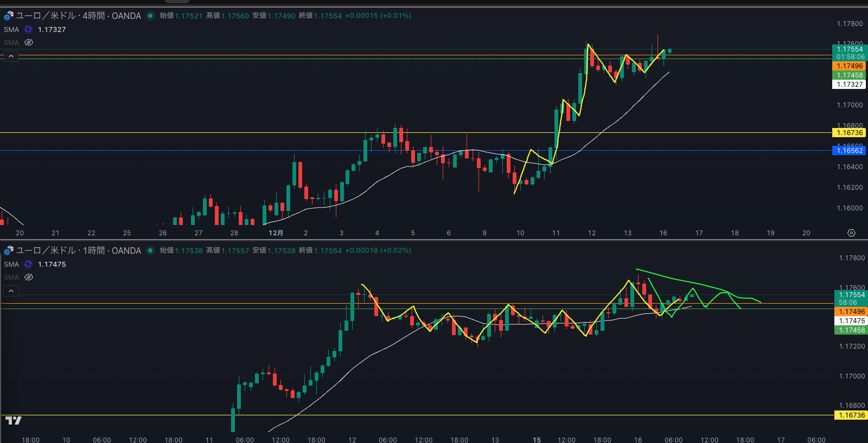Click green market status dot on 4-hour chart
The width and height of the screenshot is (868, 443).
point(150,16)
